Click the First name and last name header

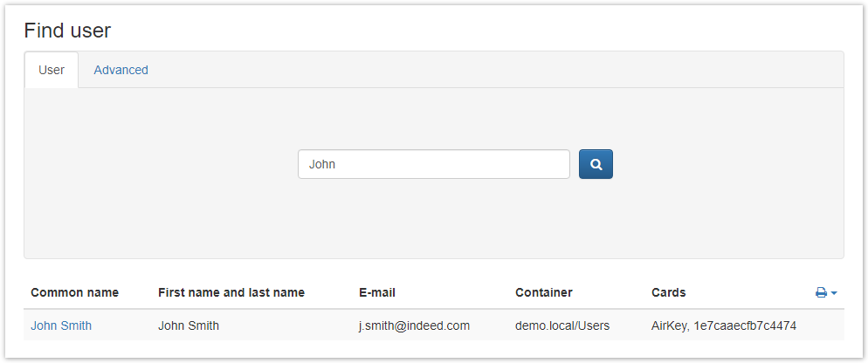(231, 292)
